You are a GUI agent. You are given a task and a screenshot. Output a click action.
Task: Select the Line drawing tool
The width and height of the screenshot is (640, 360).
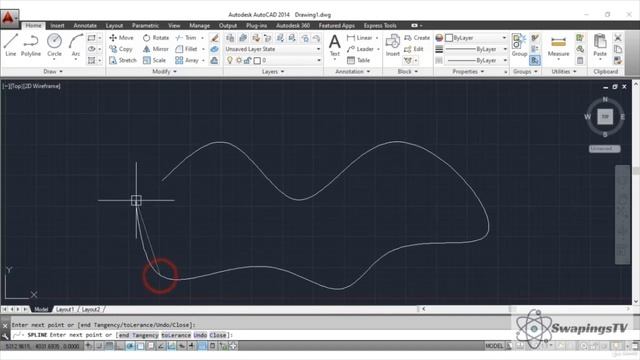[x=11, y=45]
